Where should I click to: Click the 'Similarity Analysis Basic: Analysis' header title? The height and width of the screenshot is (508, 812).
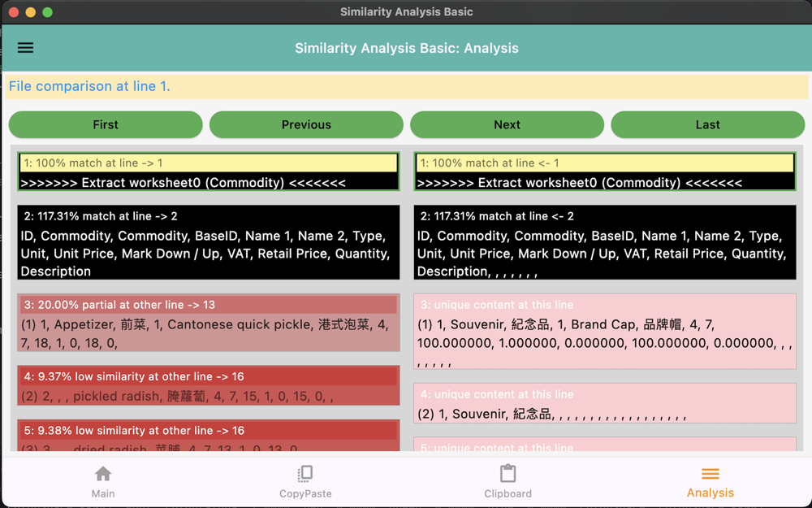(407, 48)
